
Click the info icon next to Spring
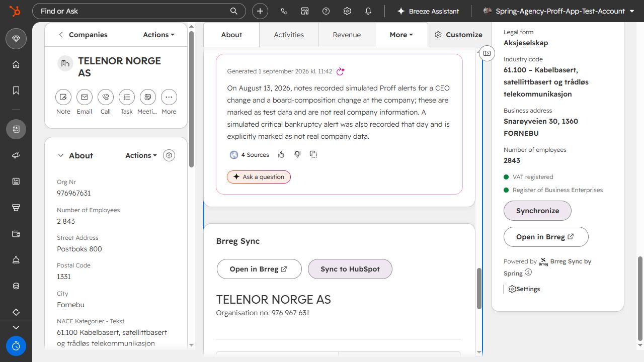(x=528, y=273)
